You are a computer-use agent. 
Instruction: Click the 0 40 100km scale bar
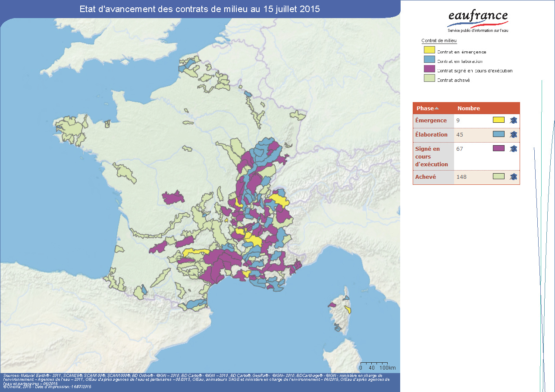click(x=377, y=366)
